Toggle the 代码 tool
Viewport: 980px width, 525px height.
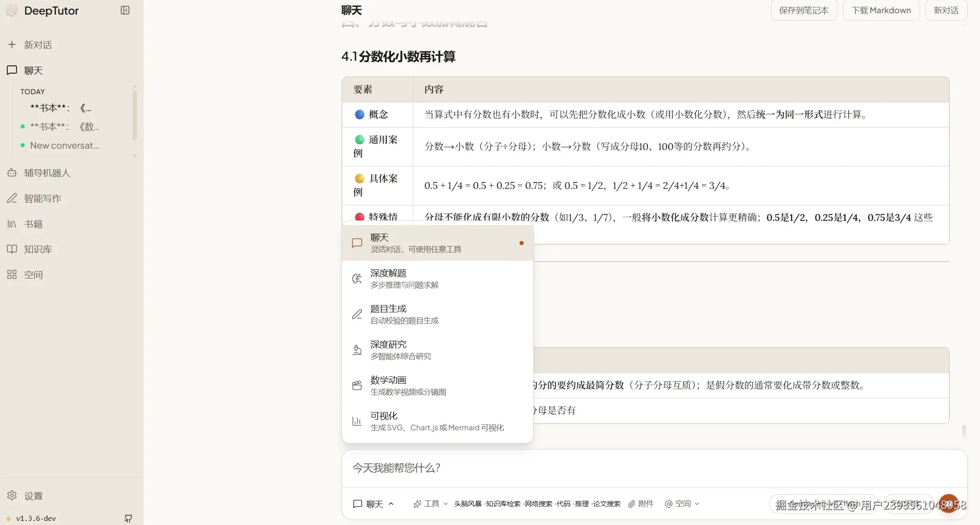tap(563, 504)
